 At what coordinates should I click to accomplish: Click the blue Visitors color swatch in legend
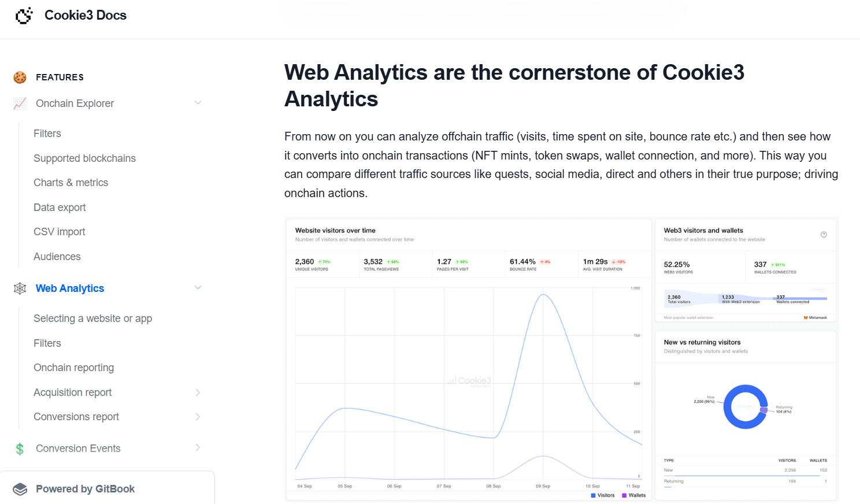[x=593, y=495]
